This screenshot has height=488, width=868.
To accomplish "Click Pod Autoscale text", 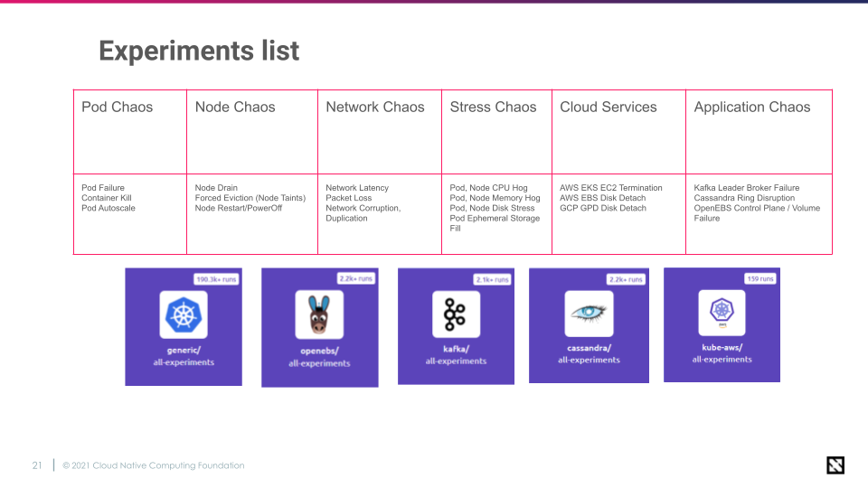I will tap(108, 208).
